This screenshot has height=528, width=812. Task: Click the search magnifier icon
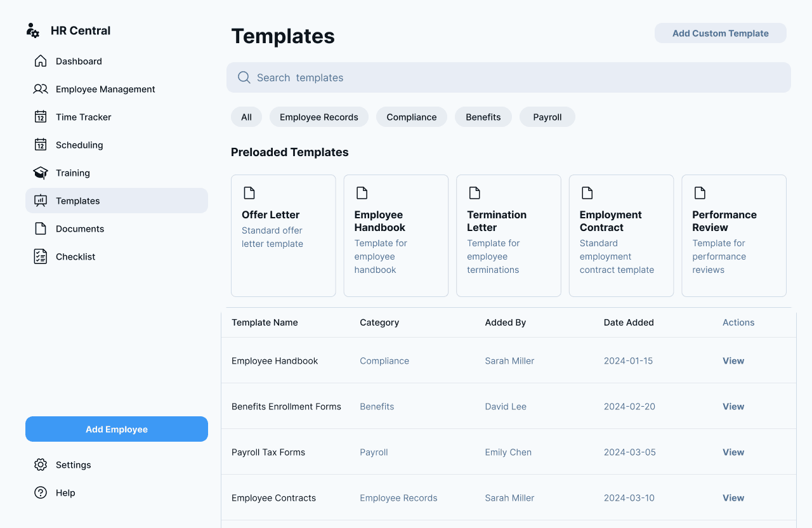(244, 77)
